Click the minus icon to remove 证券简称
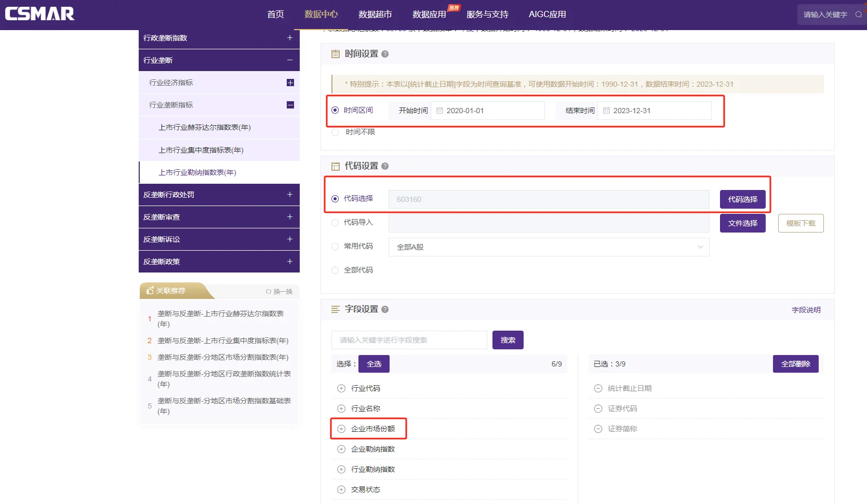 coord(598,428)
